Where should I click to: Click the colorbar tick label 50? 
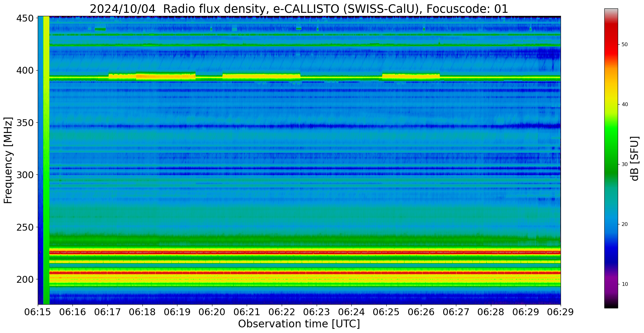pyautogui.click(x=625, y=45)
